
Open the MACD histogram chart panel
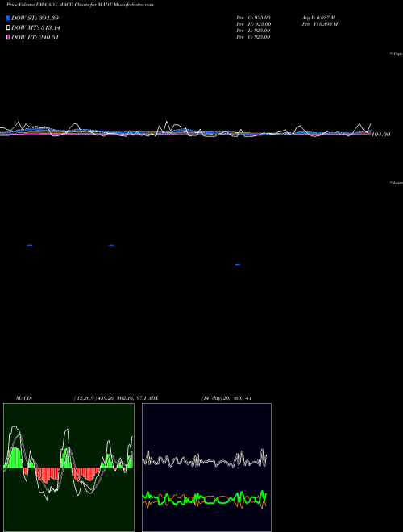tap(69, 468)
